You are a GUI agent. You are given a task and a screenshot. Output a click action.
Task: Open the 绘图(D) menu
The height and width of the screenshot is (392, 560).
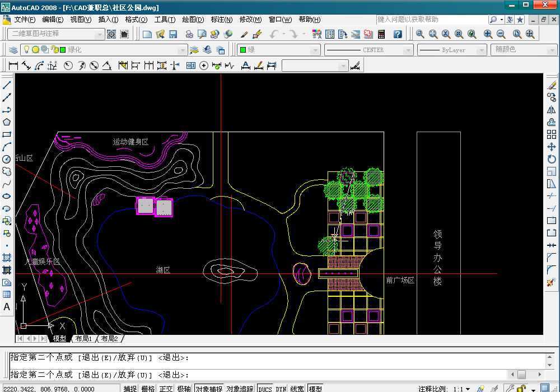tap(193, 20)
